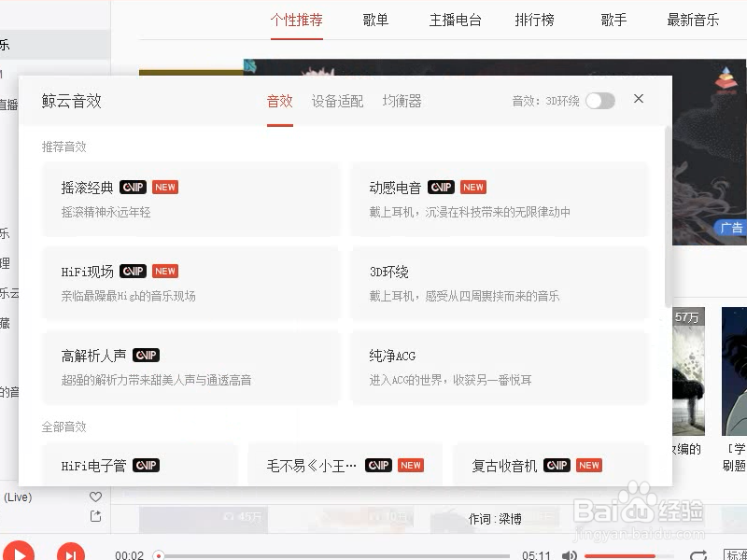Open the 个性推荐 tab

pos(297,20)
